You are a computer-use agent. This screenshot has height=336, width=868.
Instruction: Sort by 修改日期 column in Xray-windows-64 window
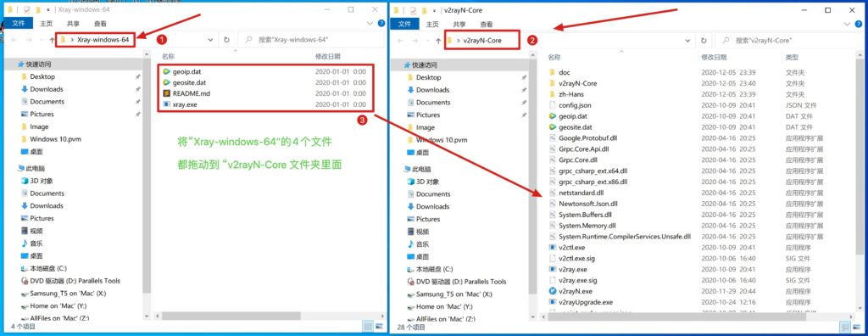327,57
